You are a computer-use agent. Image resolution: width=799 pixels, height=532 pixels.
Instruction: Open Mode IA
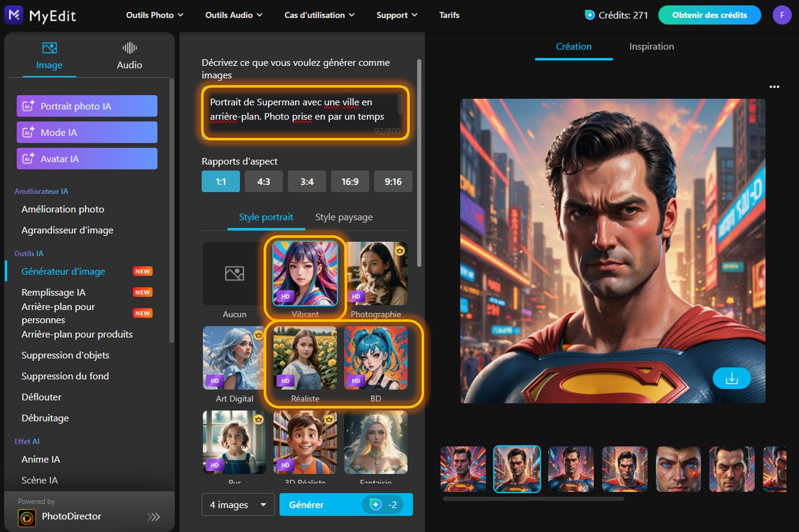(87, 132)
